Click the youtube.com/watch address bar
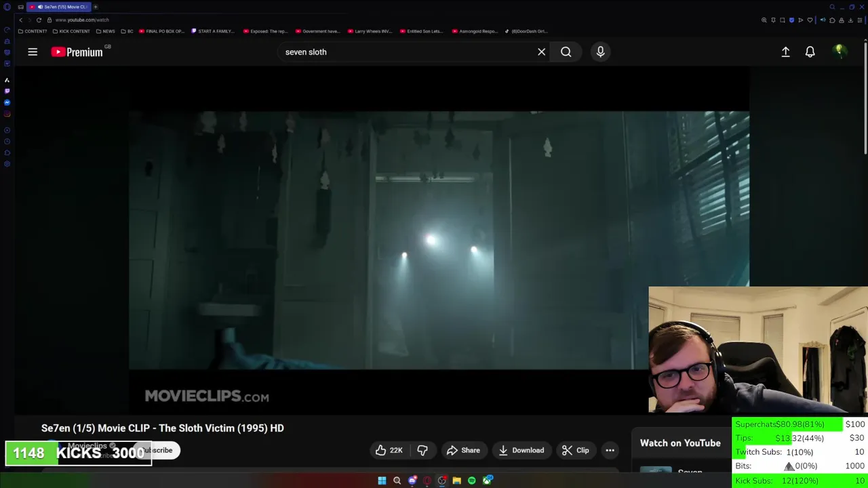Image resolution: width=868 pixels, height=488 pixels. click(x=82, y=20)
